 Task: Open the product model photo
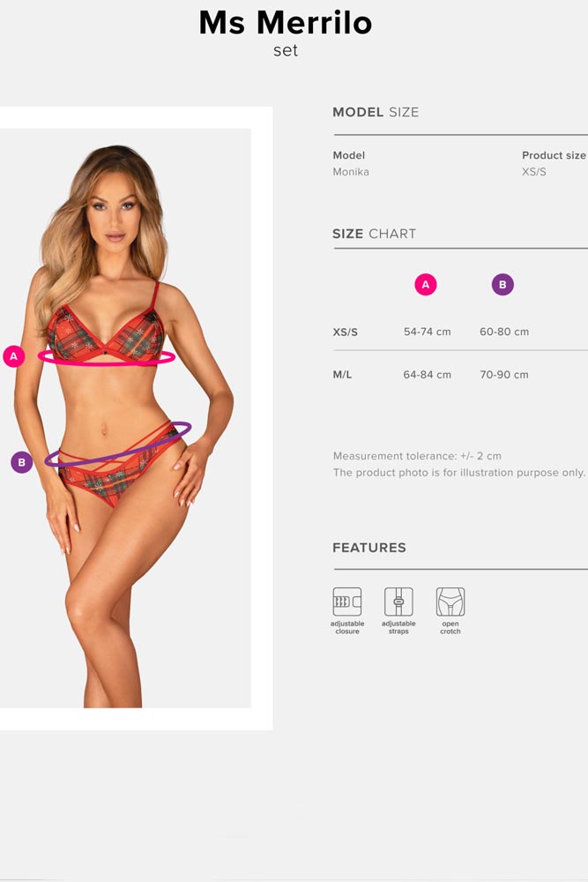pyautogui.click(x=125, y=418)
